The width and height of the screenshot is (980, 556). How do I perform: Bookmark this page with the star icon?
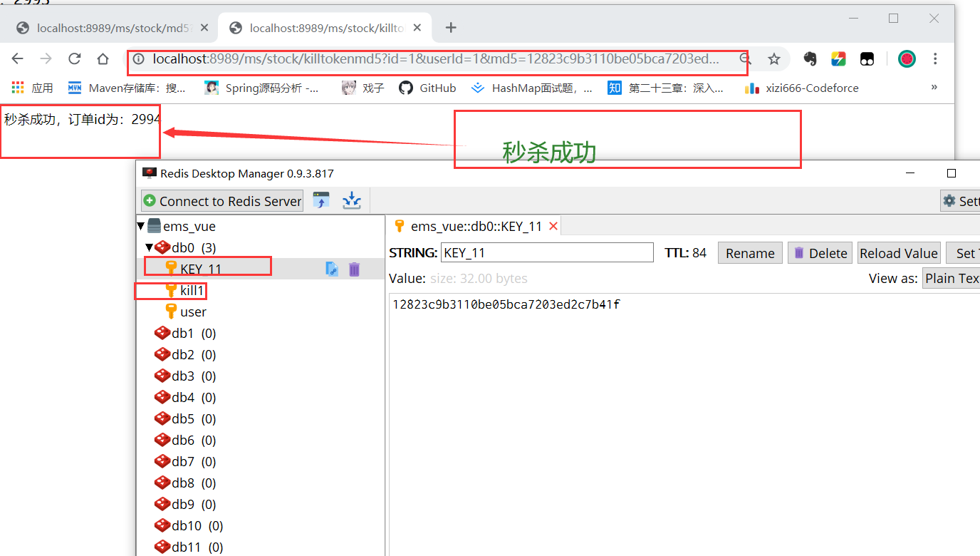(x=774, y=59)
